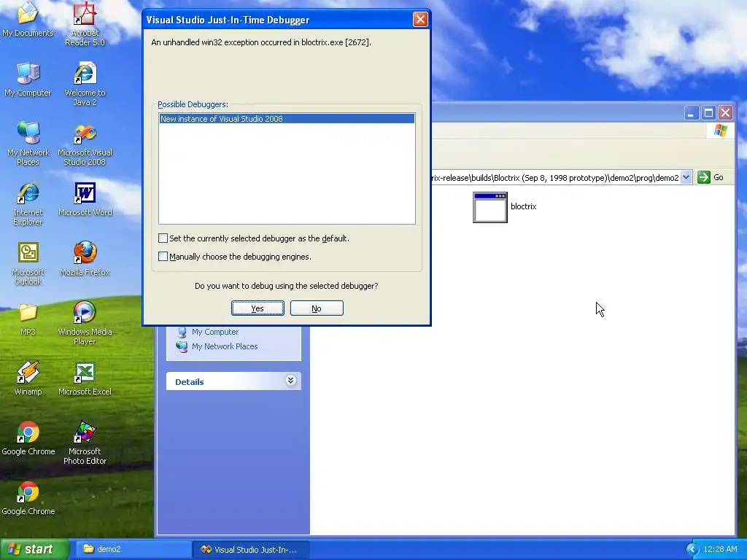747x560 pixels.
Task: Launch Microsoft Word desktop shortcut
Action: 85,198
